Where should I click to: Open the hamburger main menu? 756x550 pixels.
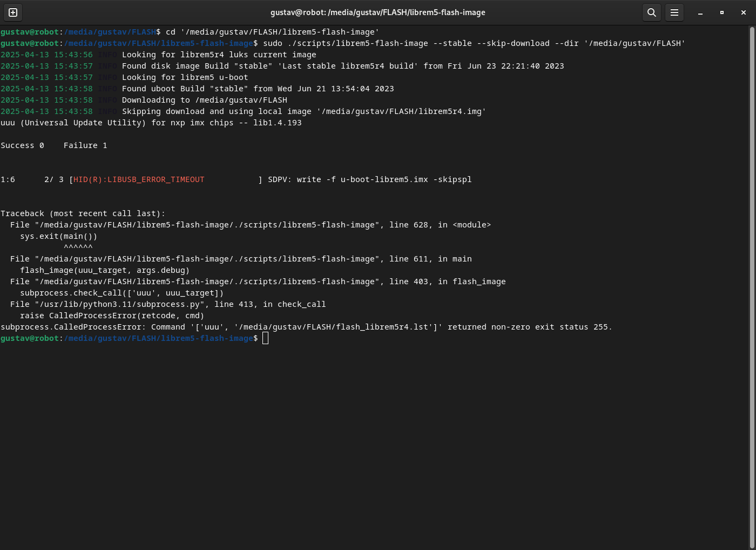674,12
